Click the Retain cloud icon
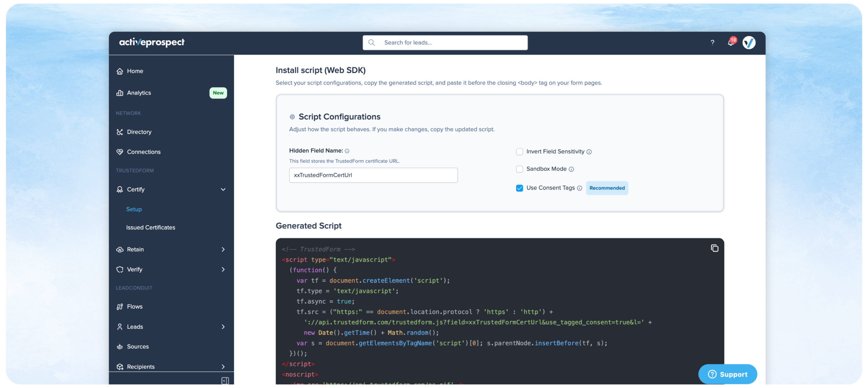Viewport: 868px width, 388px height. [120, 250]
